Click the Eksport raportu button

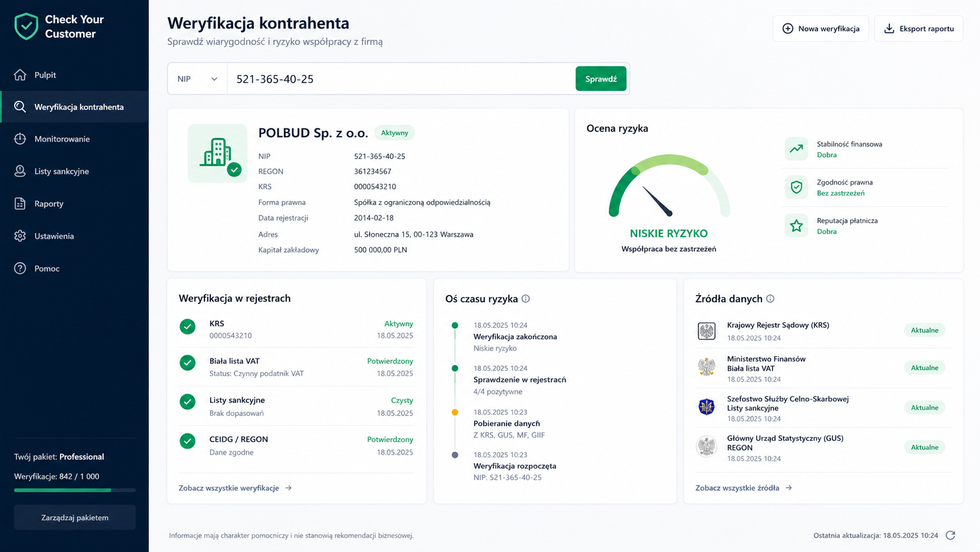[x=918, y=28]
